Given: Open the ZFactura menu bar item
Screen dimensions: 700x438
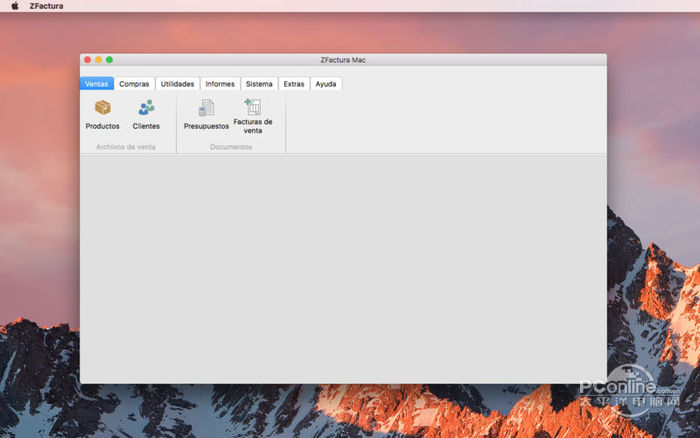Looking at the screenshot, I should (46, 6).
